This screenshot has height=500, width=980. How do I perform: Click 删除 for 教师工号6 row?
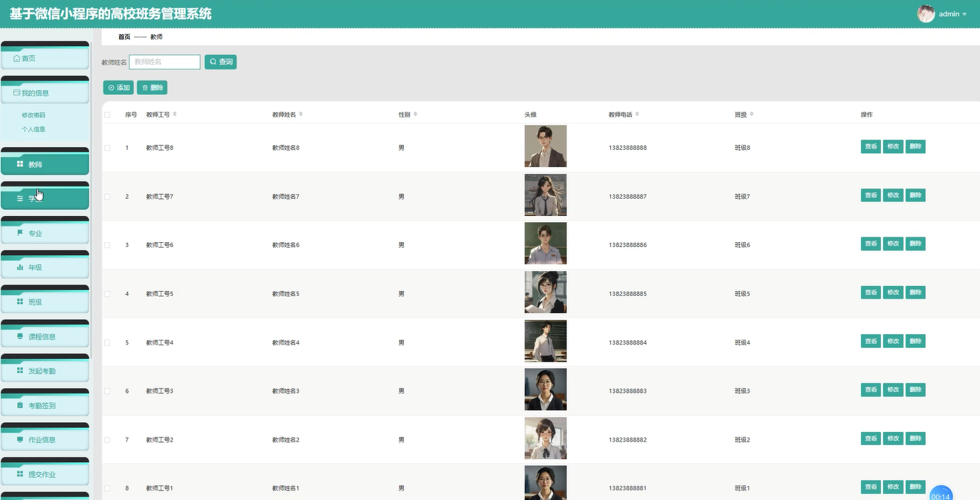tap(915, 243)
